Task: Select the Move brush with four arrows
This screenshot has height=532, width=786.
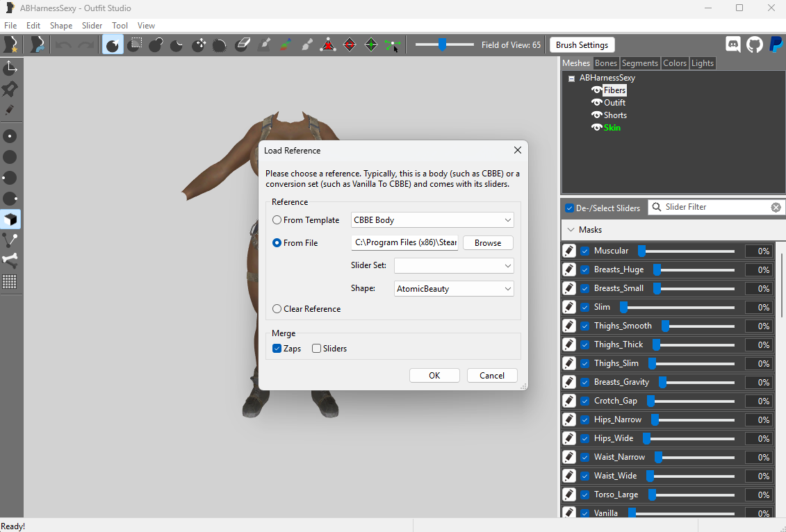Action: coord(199,44)
